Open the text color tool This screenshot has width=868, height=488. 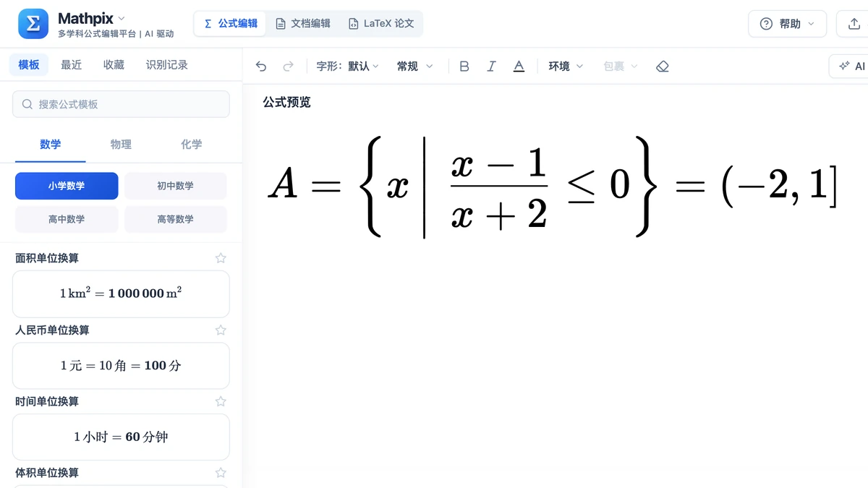point(519,67)
